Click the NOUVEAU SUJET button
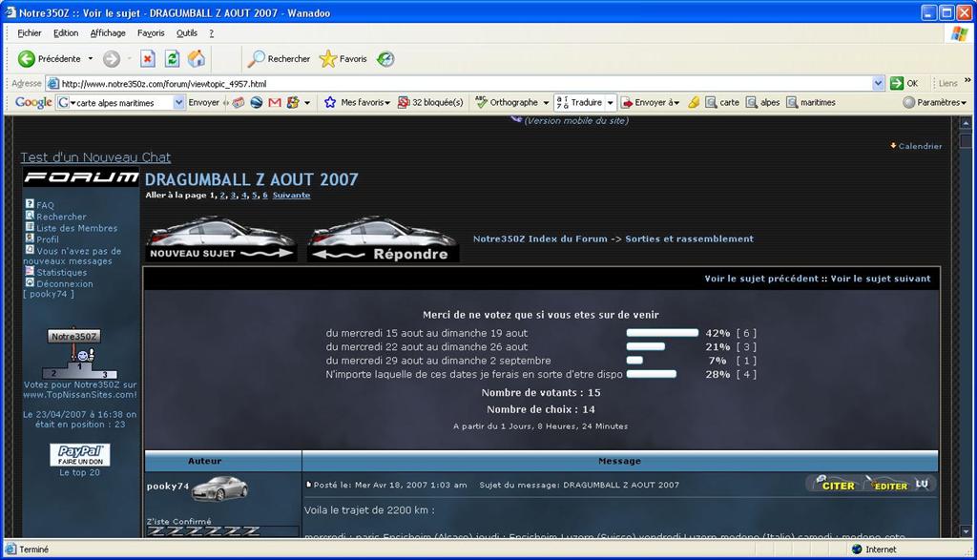Screen dimensions: 977x560 [x=220, y=240]
